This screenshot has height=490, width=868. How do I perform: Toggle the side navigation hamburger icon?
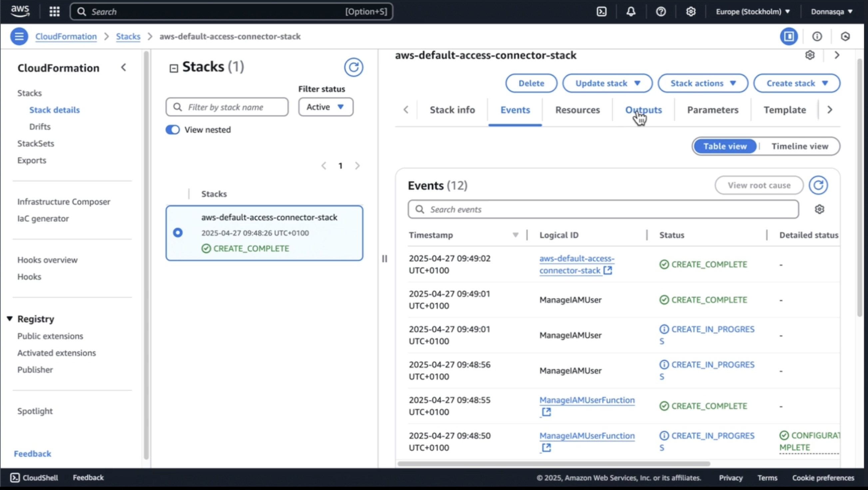19,36
